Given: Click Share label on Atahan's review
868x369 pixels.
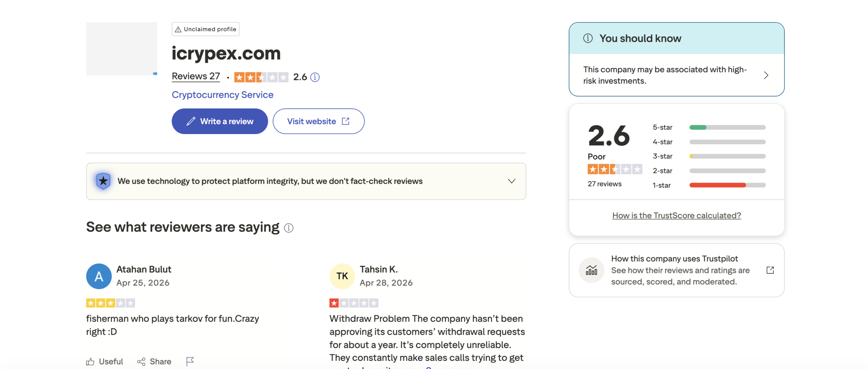Looking at the screenshot, I should pyautogui.click(x=160, y=362).
